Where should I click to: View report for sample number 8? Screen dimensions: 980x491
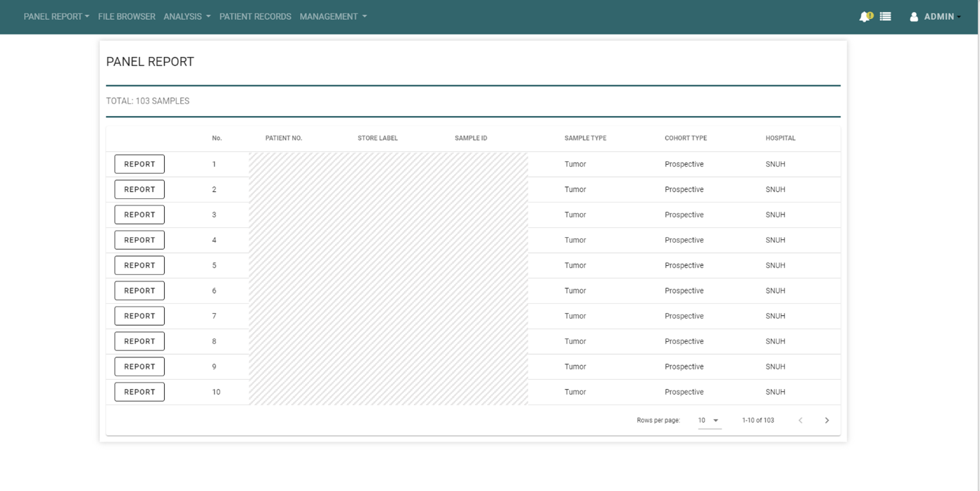pyautogui.click(x=139, y=342)
